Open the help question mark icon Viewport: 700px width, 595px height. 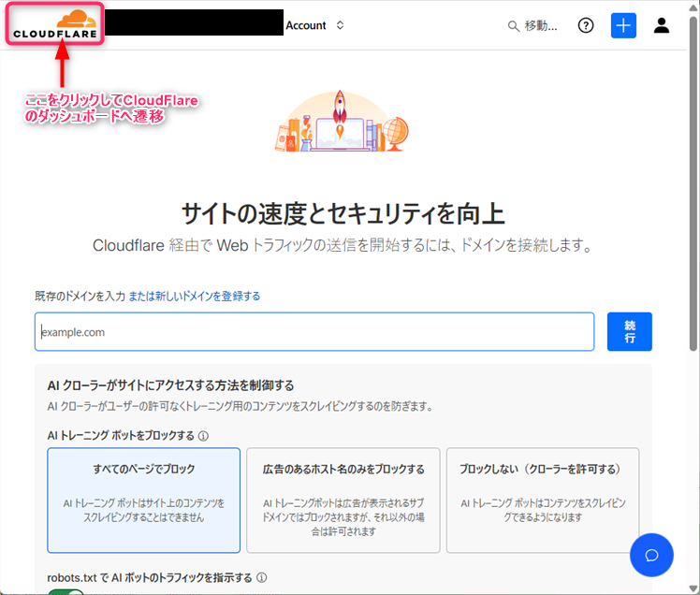(586, 26)
